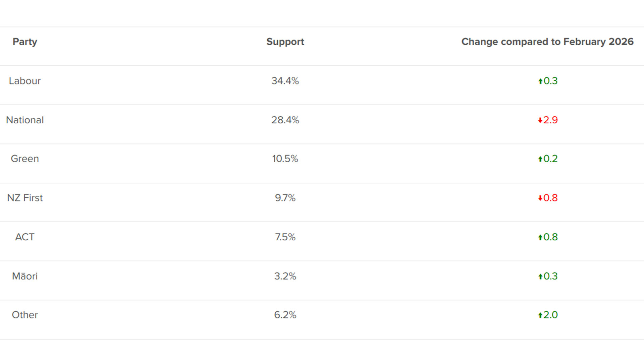Click Other's 6.2% support value
Screen dimensions: 644x362
[x=285, y=315]
